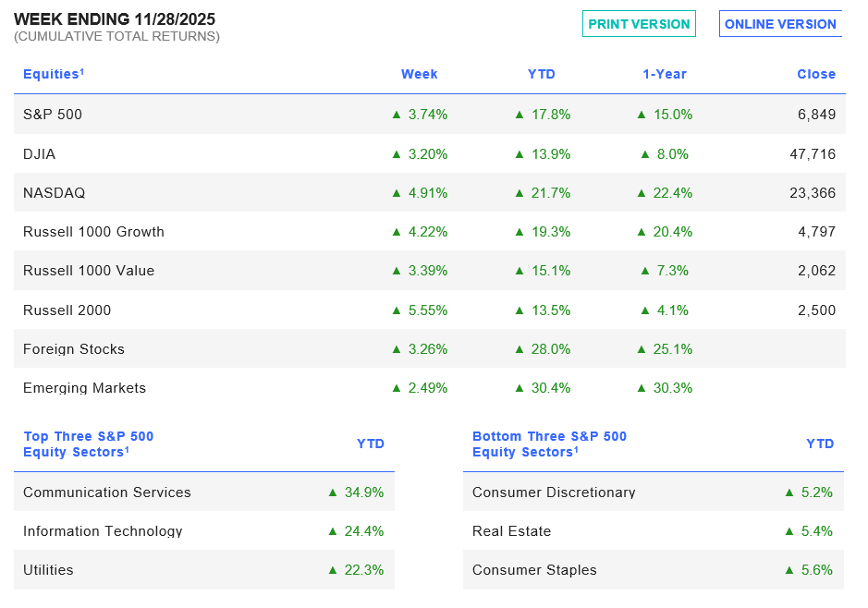Select the Real Estate sector row
The width and height of the screenshot is (868, 608).
pyautogui.click(x=654, y=530)
